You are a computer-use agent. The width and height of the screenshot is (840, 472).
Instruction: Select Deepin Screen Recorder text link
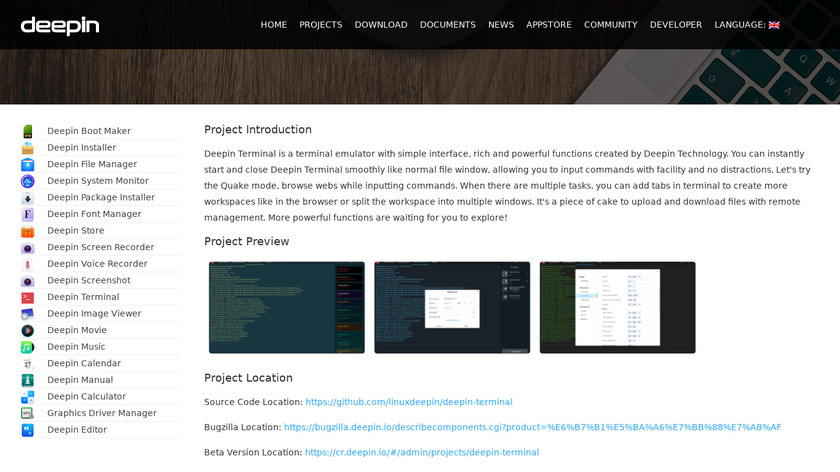pyautogui.click(x=101, y=247)
